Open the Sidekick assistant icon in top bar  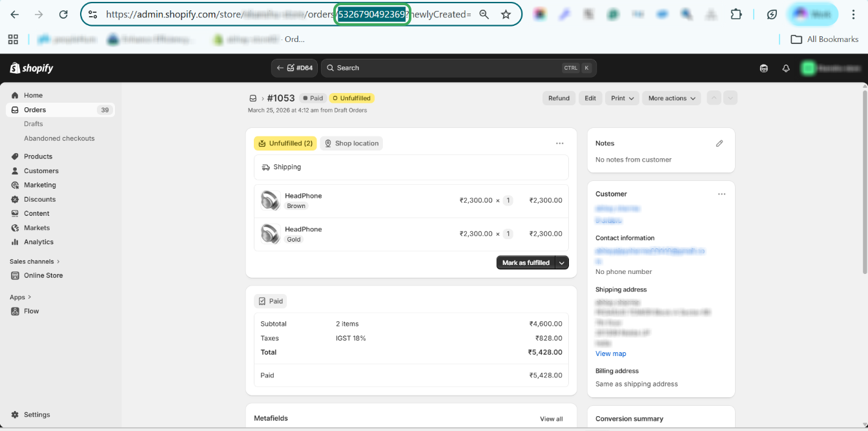(x=764, y=68)
